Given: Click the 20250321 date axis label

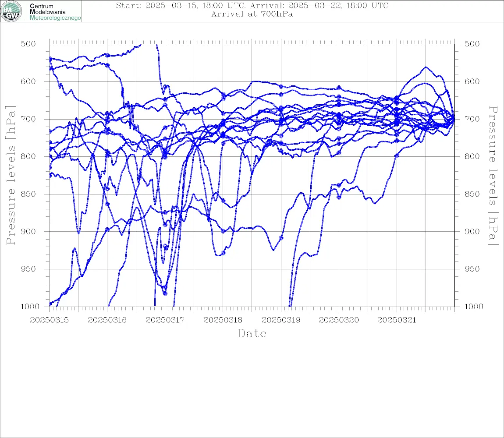Looking at the screenshot, I should click(x=397, y=320).
